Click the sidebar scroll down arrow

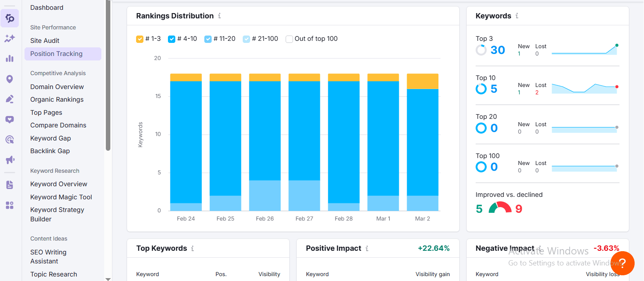point(108,279)
